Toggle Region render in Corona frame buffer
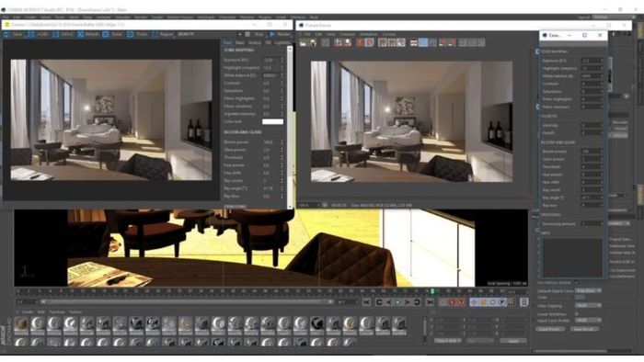The height and width of the screenshot is (362, 644). tap(163, 34)
